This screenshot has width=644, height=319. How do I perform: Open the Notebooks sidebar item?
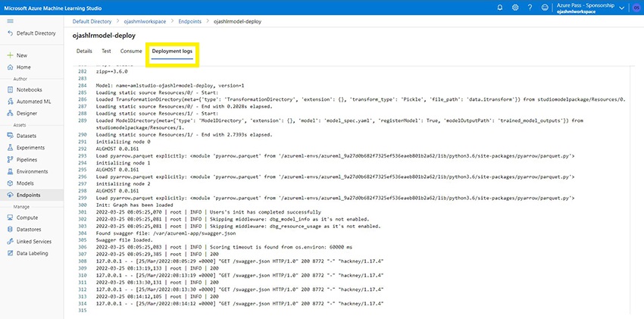coord(32,89)
